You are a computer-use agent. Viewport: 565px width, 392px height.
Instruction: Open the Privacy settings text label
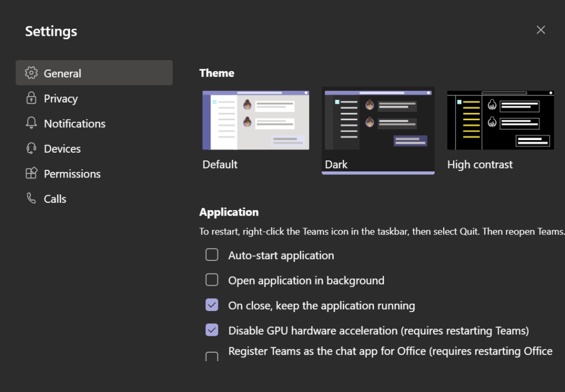pyautogui.click(x=61, y=99)
